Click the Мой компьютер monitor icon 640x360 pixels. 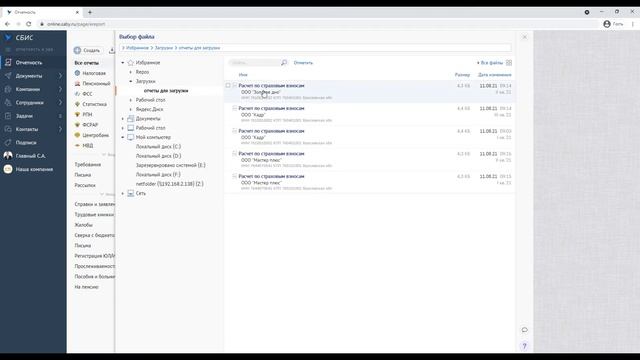(131, 138)
